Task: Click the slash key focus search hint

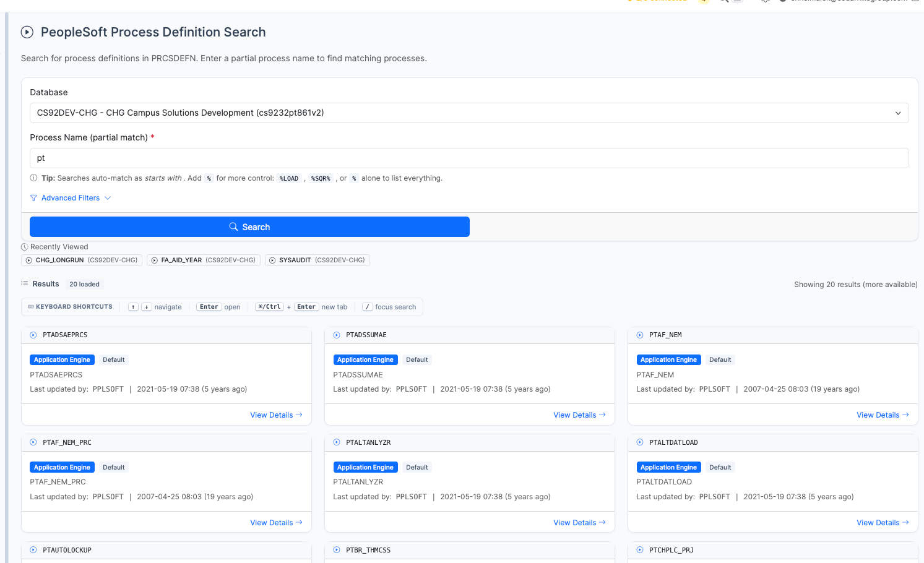Action: [368, 307]
